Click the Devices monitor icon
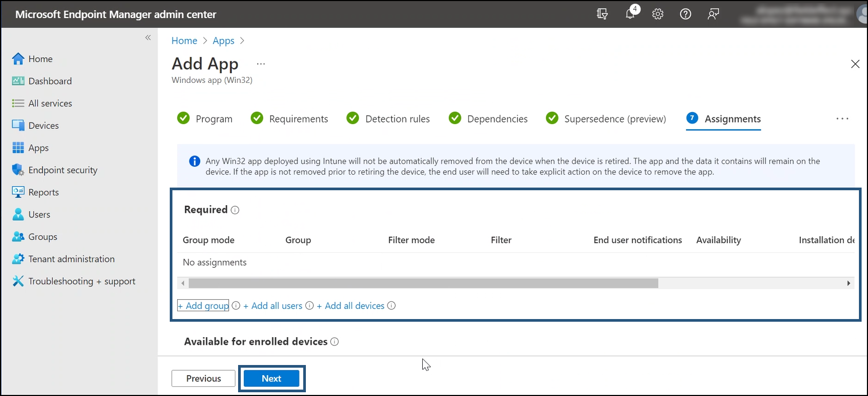The height and width of the screenshot is (396, 868). point(18,126)
